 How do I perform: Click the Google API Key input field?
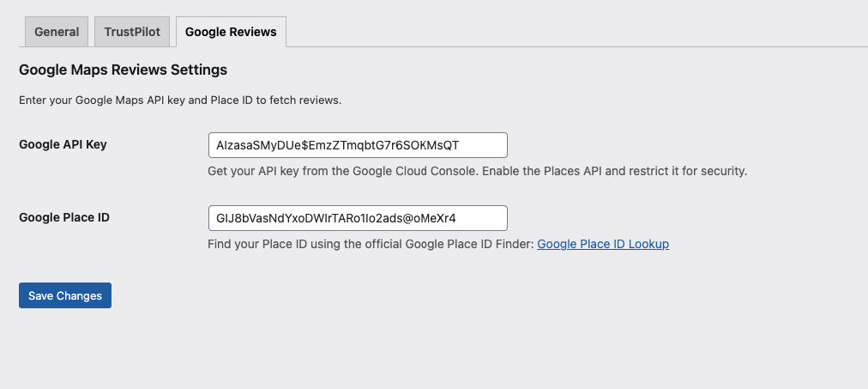click(x=358, y=144)
